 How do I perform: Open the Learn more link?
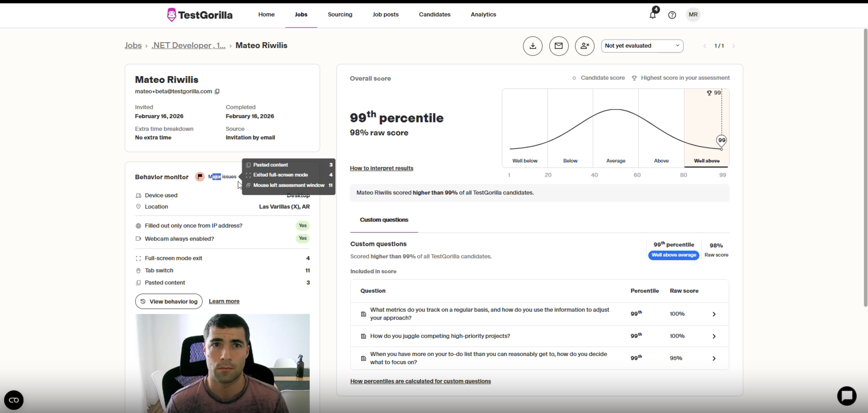[224, 301]
